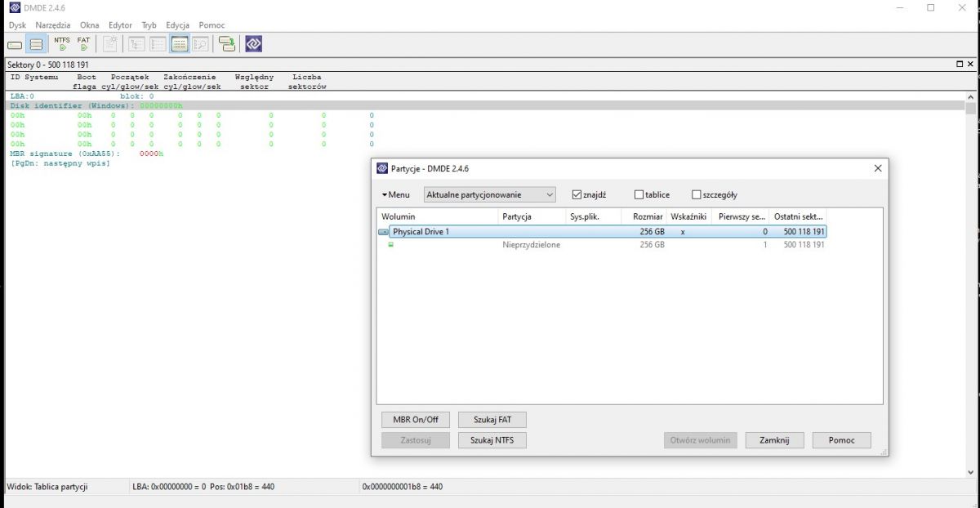The width and height of the screenshot is (980, 508).
Task: Switch to the disk editor view icon
Action: pos(180,44)
